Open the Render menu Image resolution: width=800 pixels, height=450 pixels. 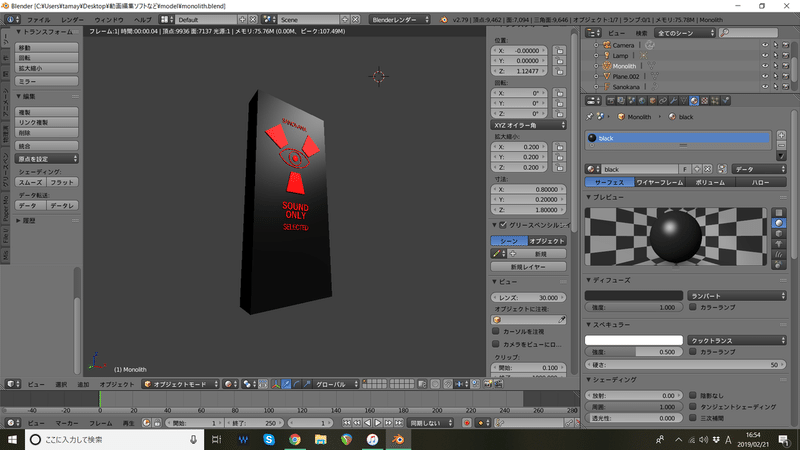[x=72, y=20]
